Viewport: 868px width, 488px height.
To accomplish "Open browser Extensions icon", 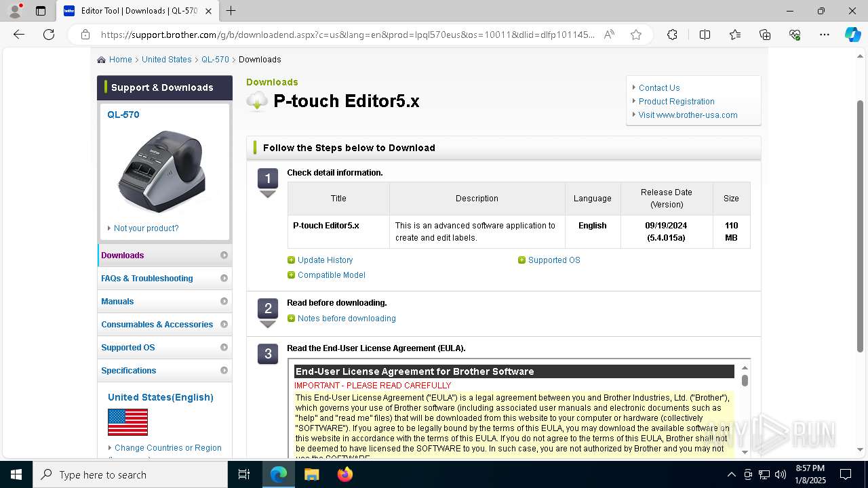I will (672, 35).
